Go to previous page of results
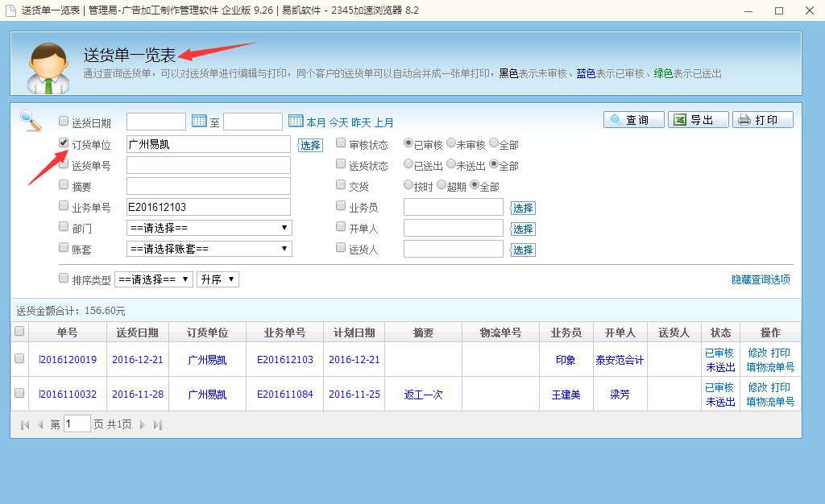825x504 pixels. click(40, 424)
